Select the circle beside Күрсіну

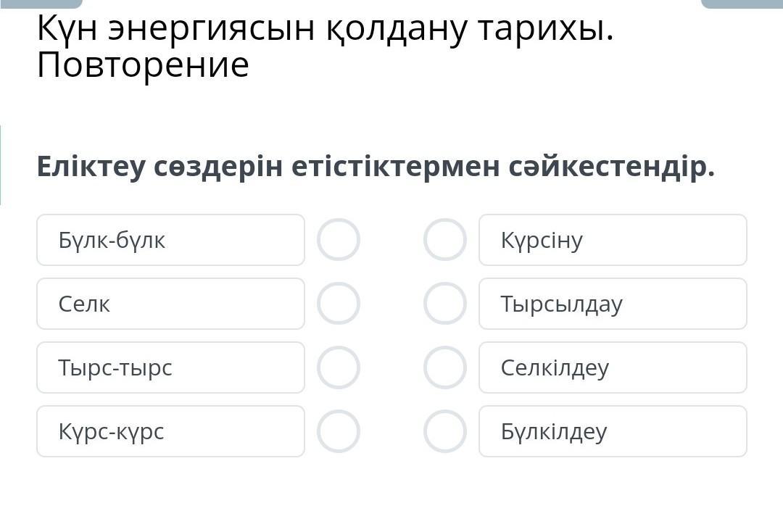445,240
